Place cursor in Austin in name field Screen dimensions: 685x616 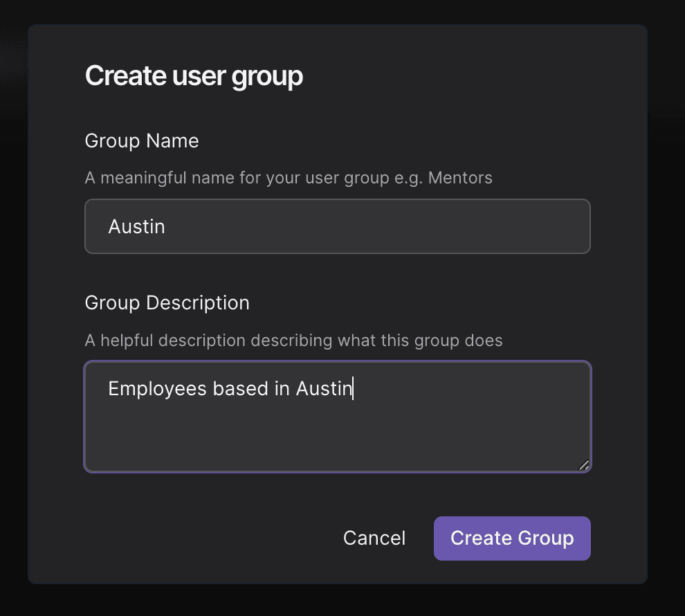(x=137, y=227)
